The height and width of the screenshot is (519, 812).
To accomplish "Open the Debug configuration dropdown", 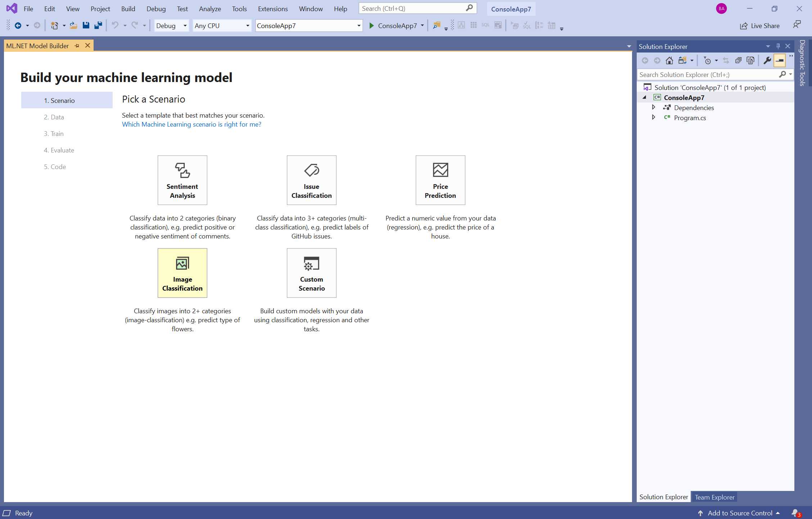I will pyautogui.click(x=171, y=26).
